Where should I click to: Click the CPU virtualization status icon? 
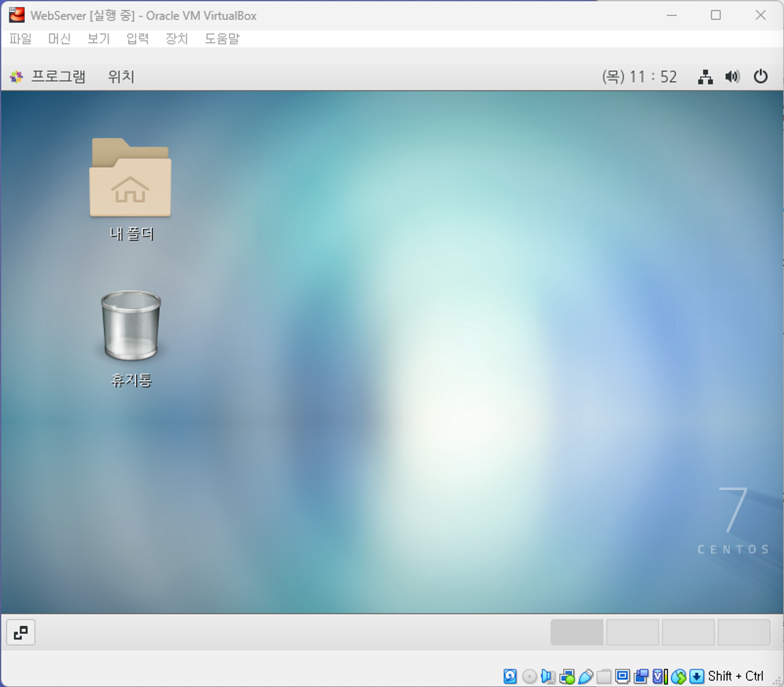click(660, 677)
